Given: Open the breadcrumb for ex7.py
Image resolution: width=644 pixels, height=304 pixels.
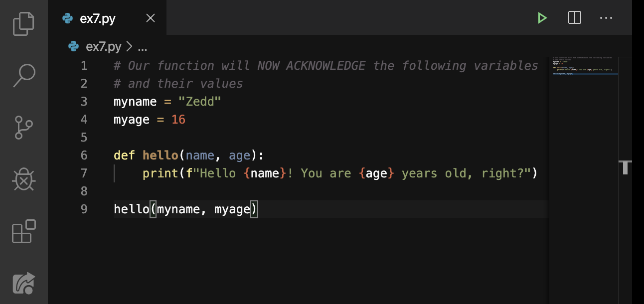Looking at the screenshot, I should coord(102,46).
